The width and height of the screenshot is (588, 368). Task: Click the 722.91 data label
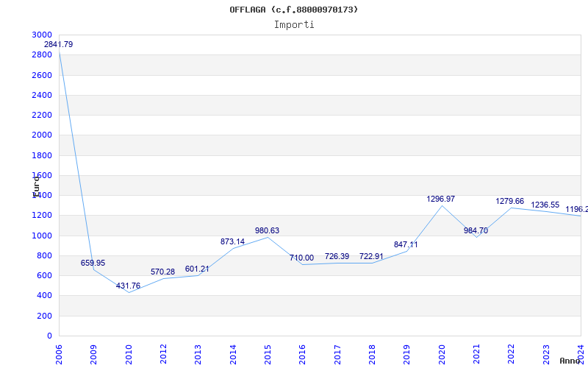tap(371, 256)
